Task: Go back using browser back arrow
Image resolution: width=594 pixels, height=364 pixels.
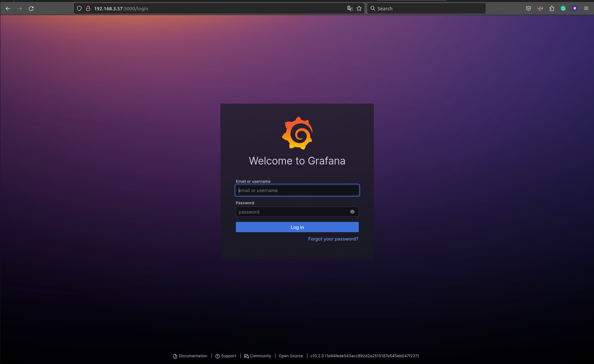Action: [x=8, y=9]
